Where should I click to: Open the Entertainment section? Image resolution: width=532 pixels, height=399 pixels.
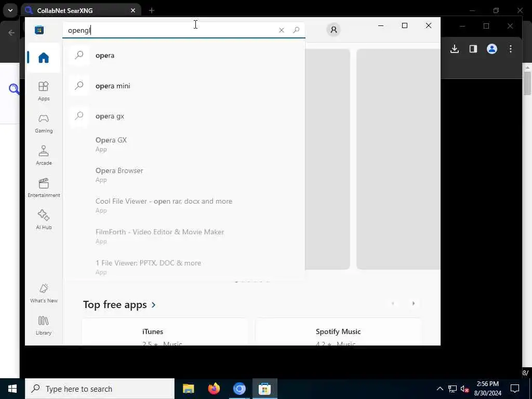(44, 188)
